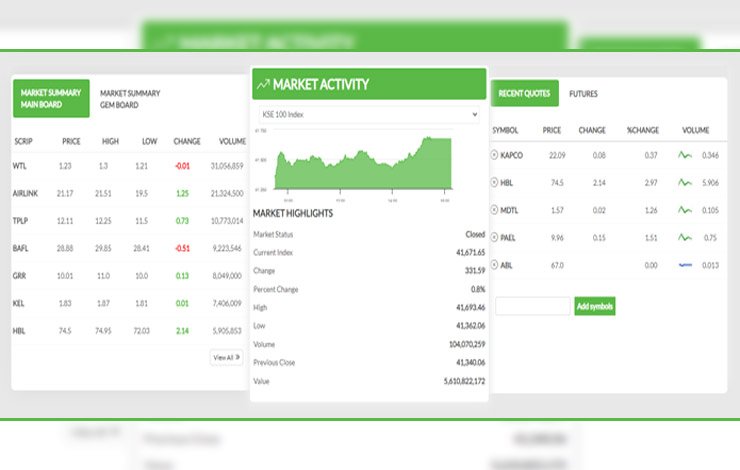Viewport: 740px width, 470px height.
Task: Select the Recent Quotes tab
Action: [x=524, y=94]
